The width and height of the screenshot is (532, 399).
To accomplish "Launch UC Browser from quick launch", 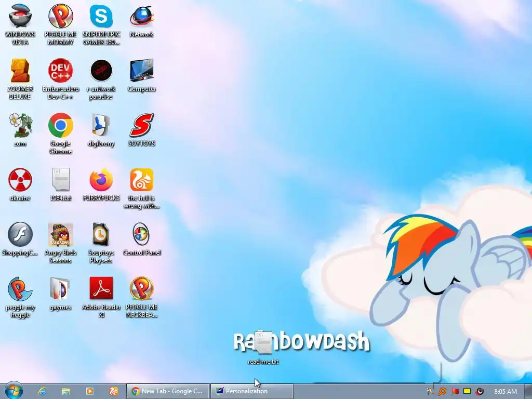I will click(x=114, y=391).
